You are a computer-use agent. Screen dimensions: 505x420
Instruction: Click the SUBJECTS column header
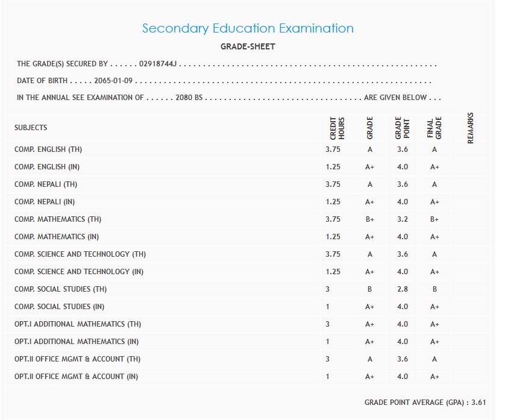(31, 128)
